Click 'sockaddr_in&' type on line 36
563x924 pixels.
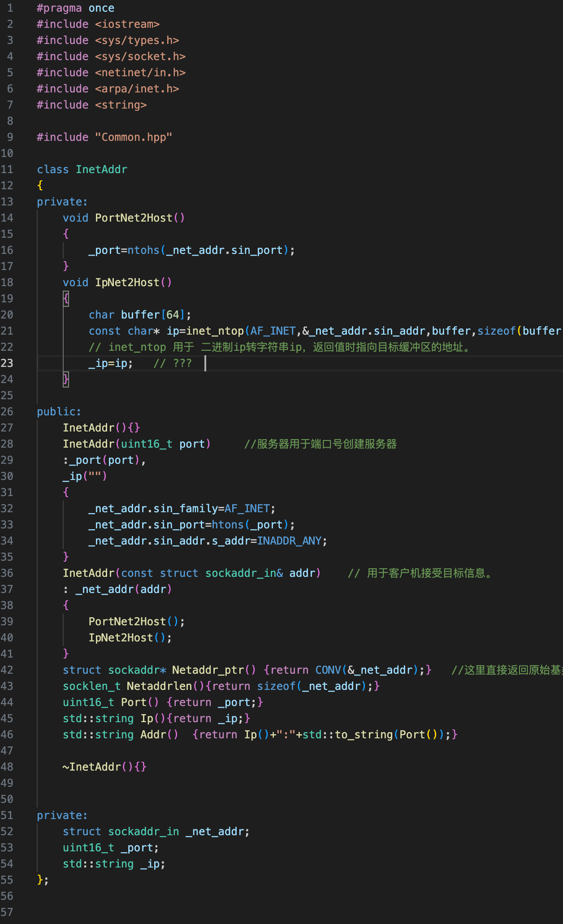click(244, 573)
